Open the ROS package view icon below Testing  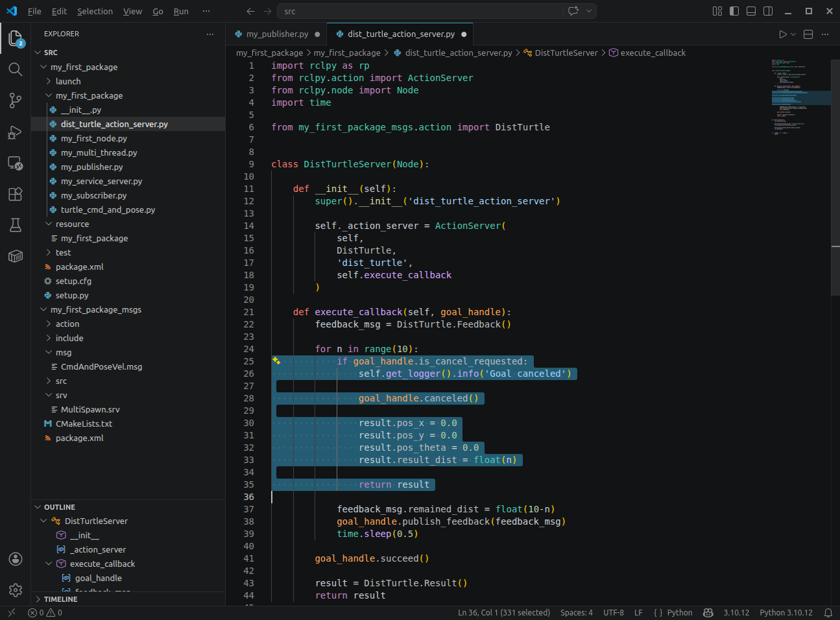point(16,256)
